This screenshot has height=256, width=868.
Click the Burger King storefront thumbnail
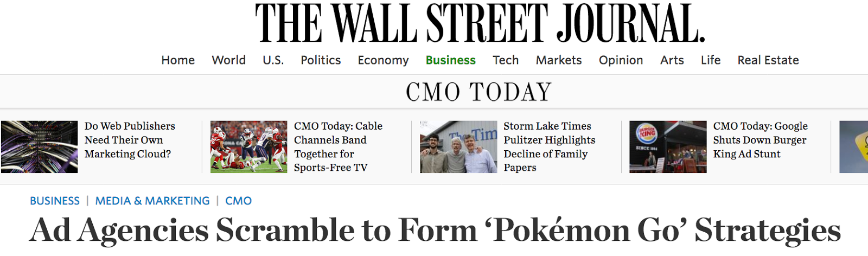click(x=668, y=147)
